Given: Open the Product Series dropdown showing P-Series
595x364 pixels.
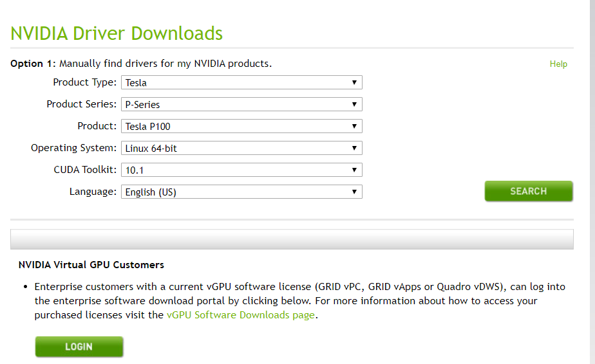Looking at the screenshot, I should point(241,104).
